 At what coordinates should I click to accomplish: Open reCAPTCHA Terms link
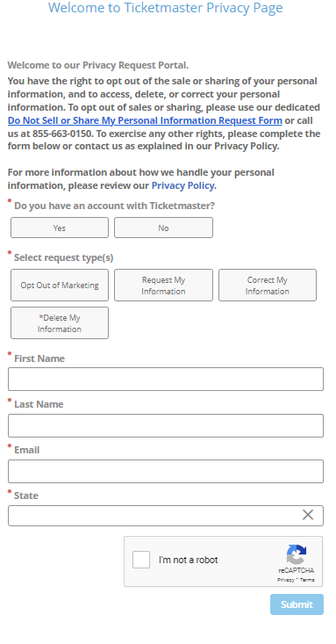pyautogui.click(x=307, y=580)
